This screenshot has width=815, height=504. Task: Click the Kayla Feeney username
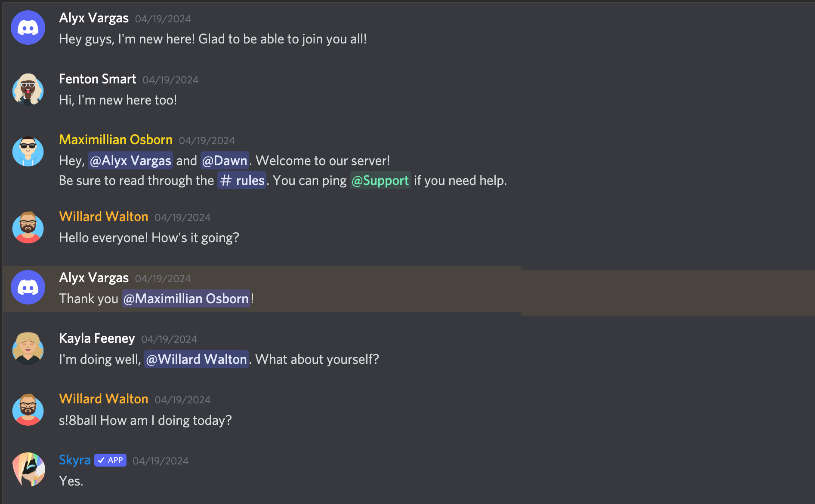97,338
